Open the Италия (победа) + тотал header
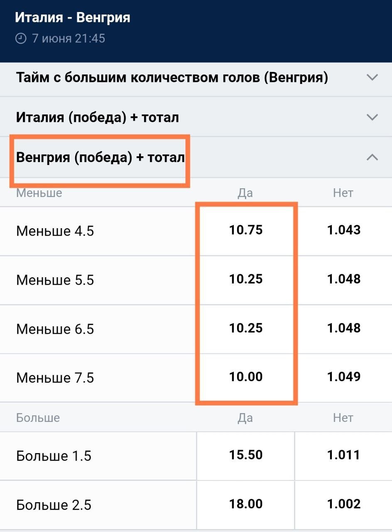The image size is (392, 532). point(98,118)
